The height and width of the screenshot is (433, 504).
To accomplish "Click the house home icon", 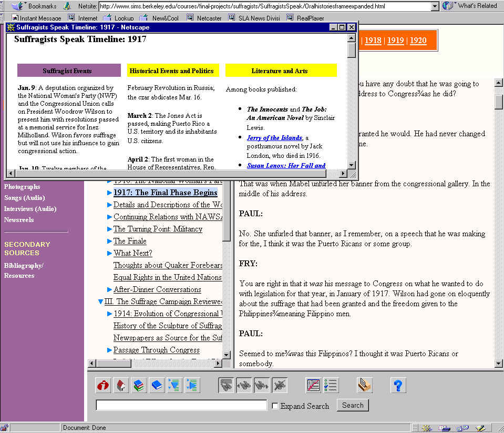I will tap(121, 385).
